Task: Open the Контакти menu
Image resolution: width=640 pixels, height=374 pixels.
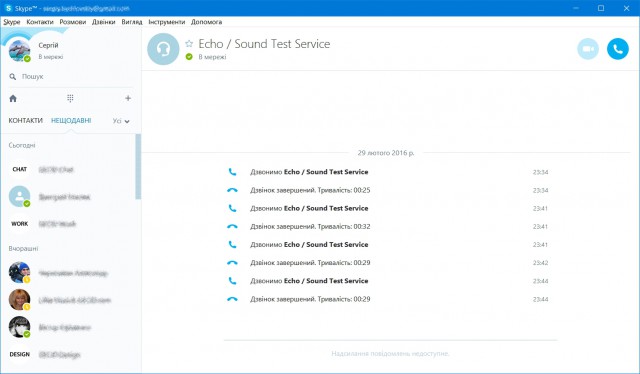Action: (x=40, y=22)
